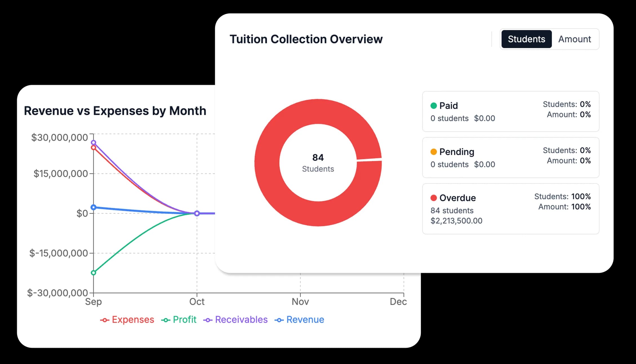The height and width of the screenshot is (364, 636).
Task: Toggle Profit series in chart legend
Action: tap(179, 320)
